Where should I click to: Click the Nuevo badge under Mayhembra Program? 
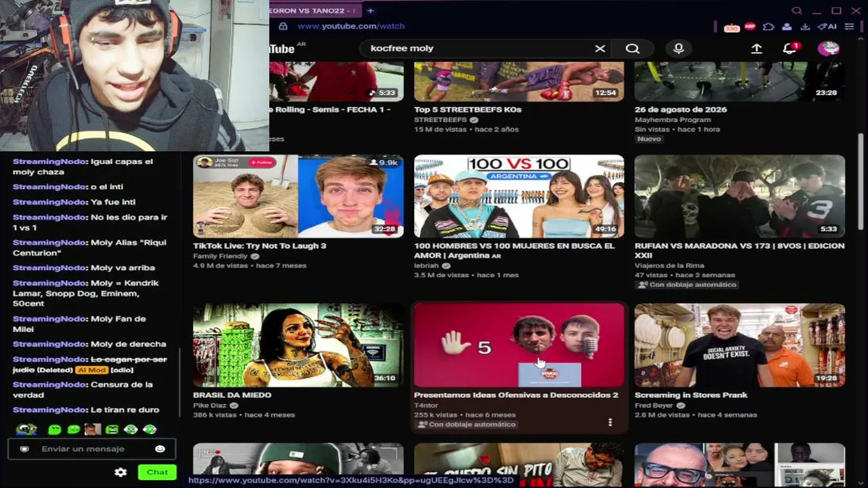pos(649,139)
